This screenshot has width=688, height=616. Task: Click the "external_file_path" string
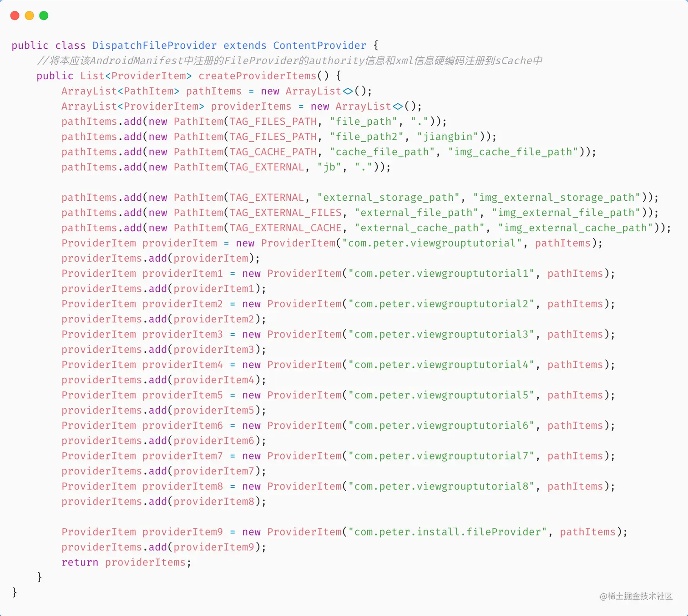click(x=416, y=213)
